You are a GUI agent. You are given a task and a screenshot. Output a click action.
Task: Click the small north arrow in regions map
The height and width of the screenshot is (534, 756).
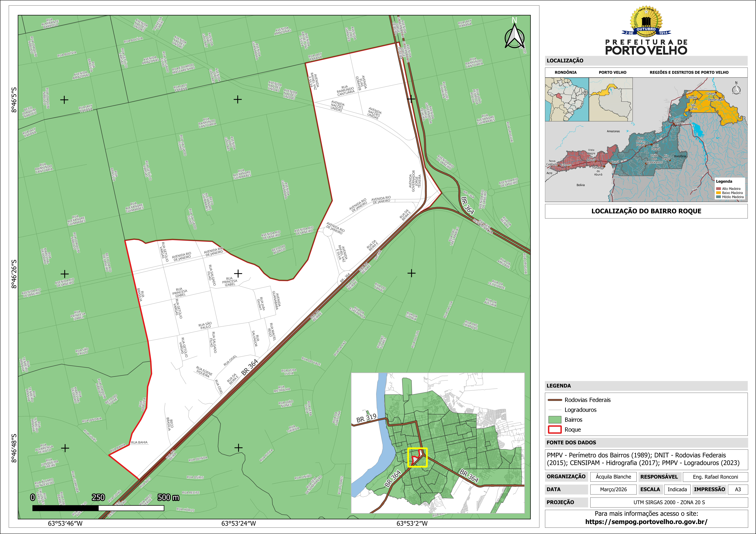click(736, 89)
